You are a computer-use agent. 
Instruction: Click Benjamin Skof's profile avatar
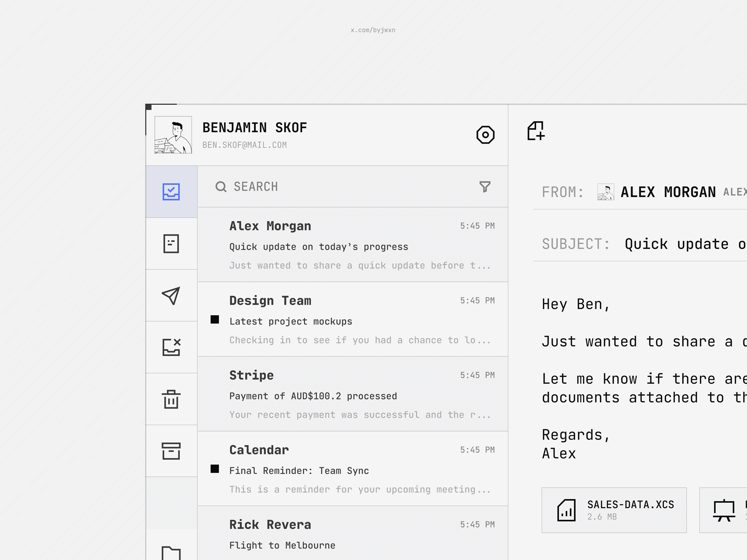click(x=173, y=135)
